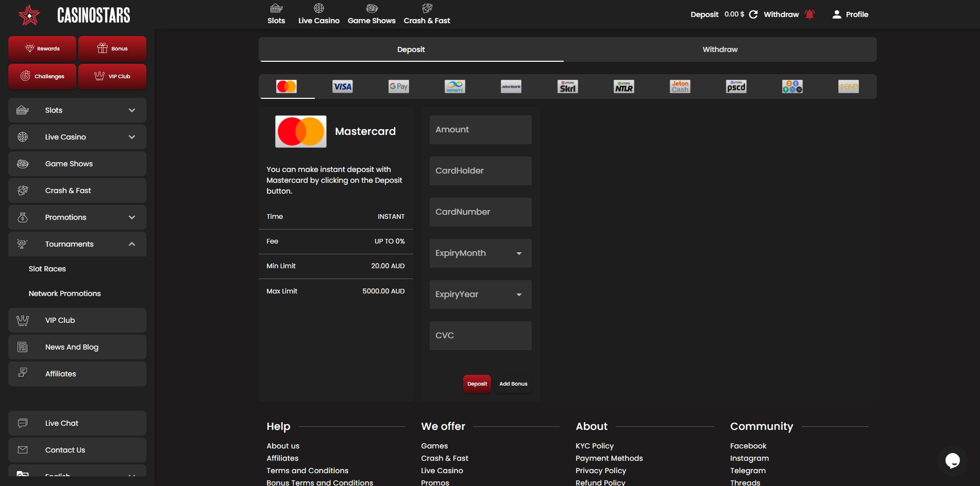Select the VISA payment method
This screenshot has width=980, height=486.
(x=343, y=86)
